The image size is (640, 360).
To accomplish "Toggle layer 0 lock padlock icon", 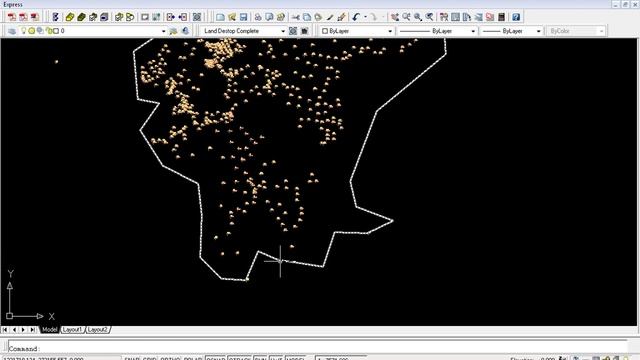I will pyautogui.click(x=49, y=31).
